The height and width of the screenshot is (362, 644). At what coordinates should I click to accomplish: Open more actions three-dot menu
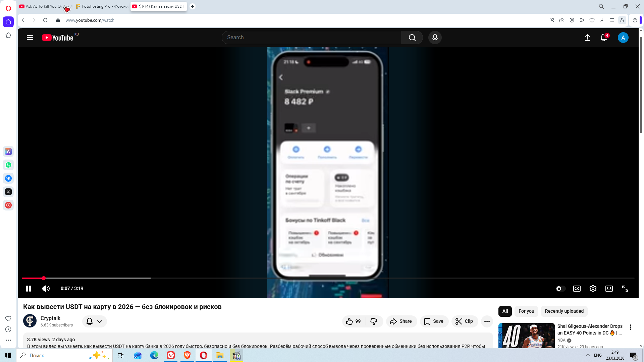coord(487,321)
